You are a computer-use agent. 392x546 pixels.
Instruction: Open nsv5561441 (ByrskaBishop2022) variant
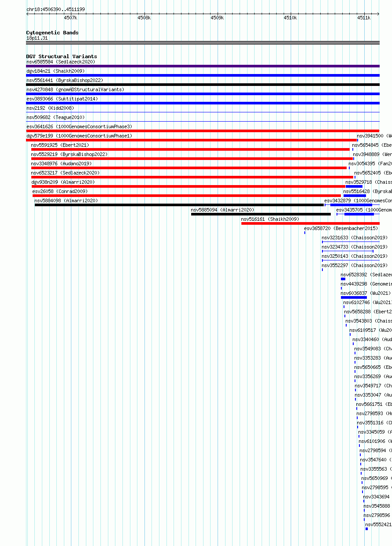(x=64, y=80)
